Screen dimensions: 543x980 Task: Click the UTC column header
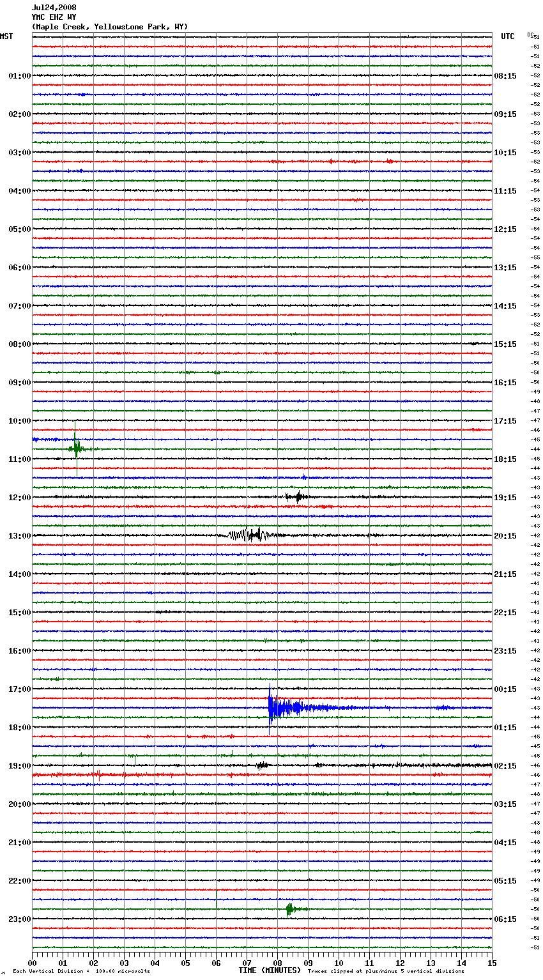point(508,36)
